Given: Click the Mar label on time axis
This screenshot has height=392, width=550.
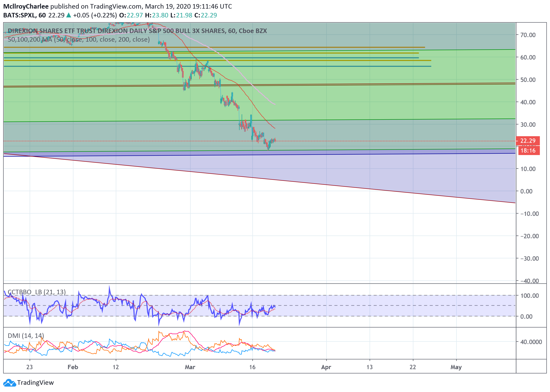Looking at the screenshot, I should pyautogui.click(x=190, y=367).
